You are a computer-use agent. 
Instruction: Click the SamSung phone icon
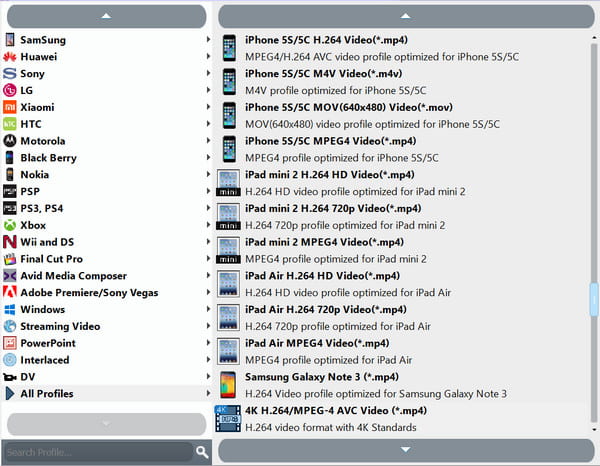click(10, 40)
